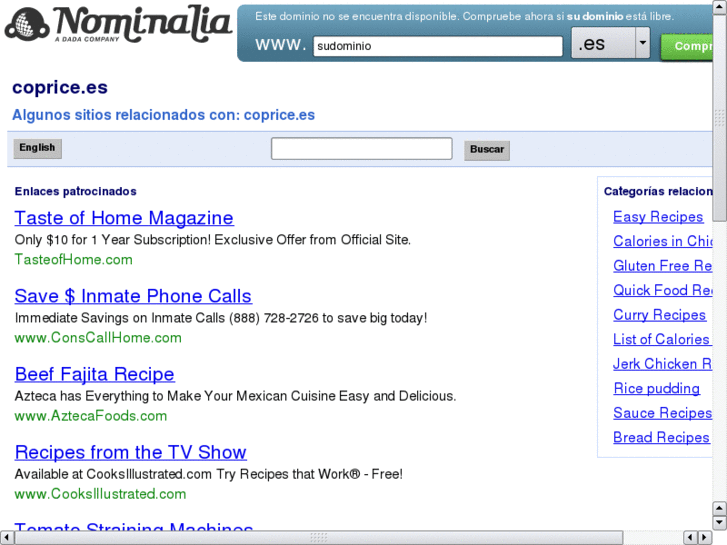727x545 pixels.
Task: Open the Curry Recipes category link
Action: (x=659, y=315)
